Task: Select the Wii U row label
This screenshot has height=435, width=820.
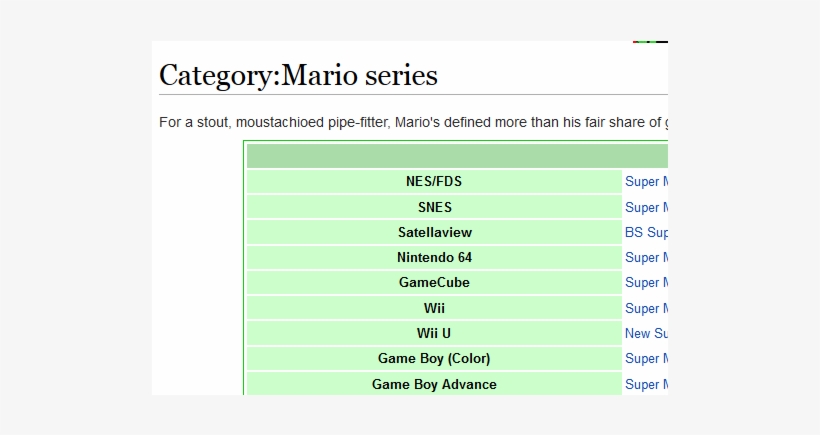Action: click(x=434, y=333)
